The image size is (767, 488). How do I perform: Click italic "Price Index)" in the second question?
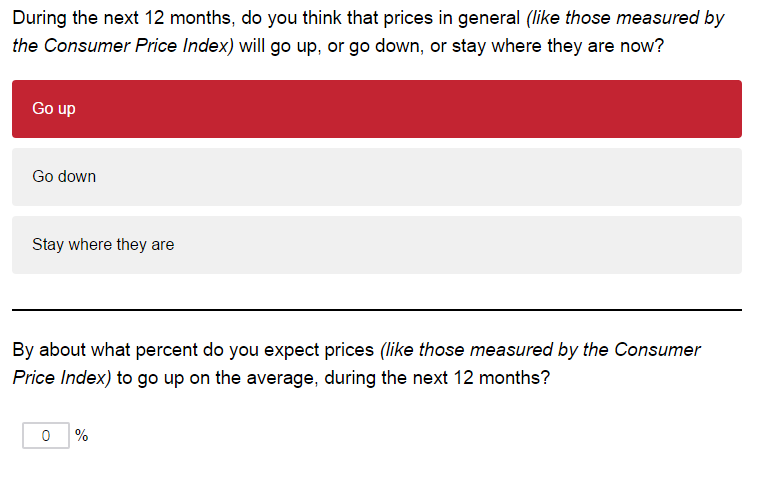tap(62, 378)
